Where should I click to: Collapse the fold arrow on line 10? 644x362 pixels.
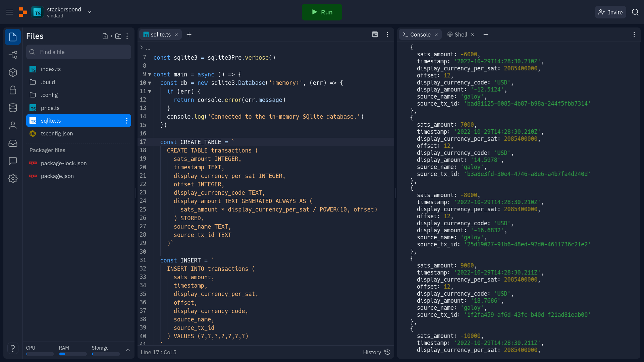tap(150, 83)
